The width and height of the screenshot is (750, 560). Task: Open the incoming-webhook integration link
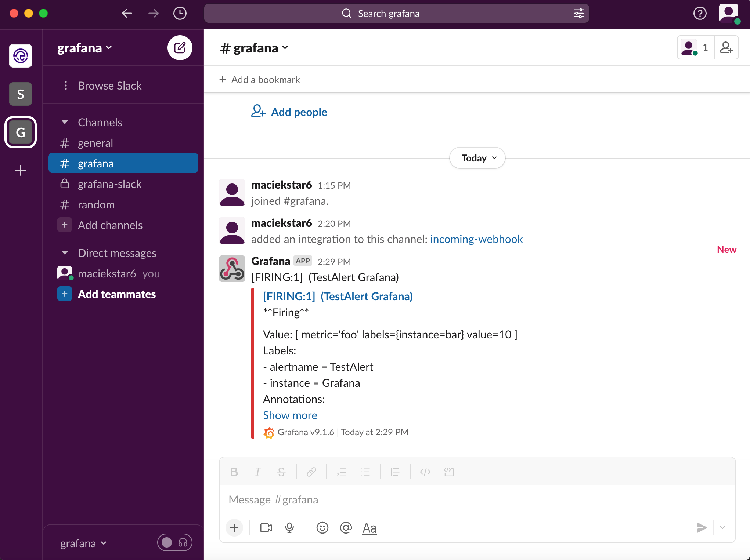pyautogui.click(x=476, y=239)
